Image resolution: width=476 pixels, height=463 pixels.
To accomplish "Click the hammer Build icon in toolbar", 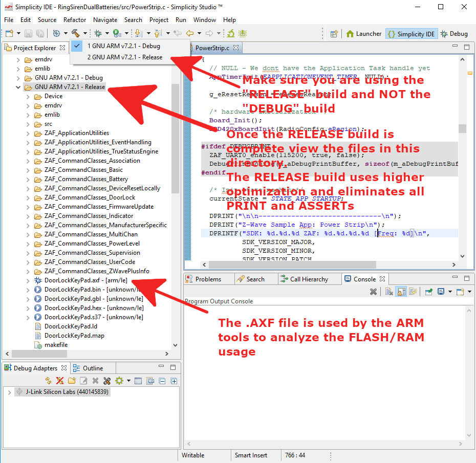I will [75, 34].
